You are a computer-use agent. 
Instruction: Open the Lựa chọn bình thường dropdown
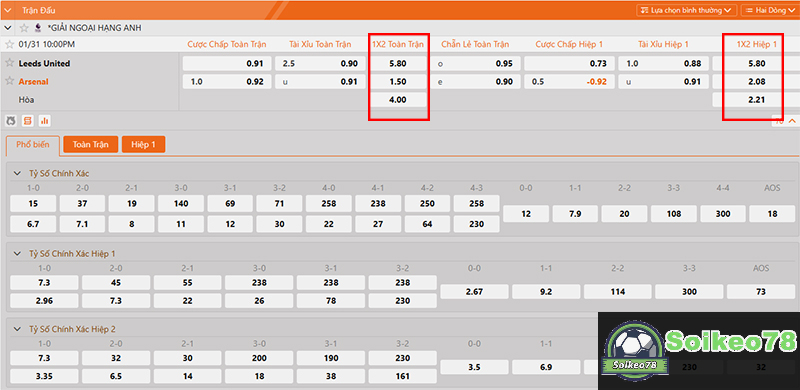click(x=686, y=10)
